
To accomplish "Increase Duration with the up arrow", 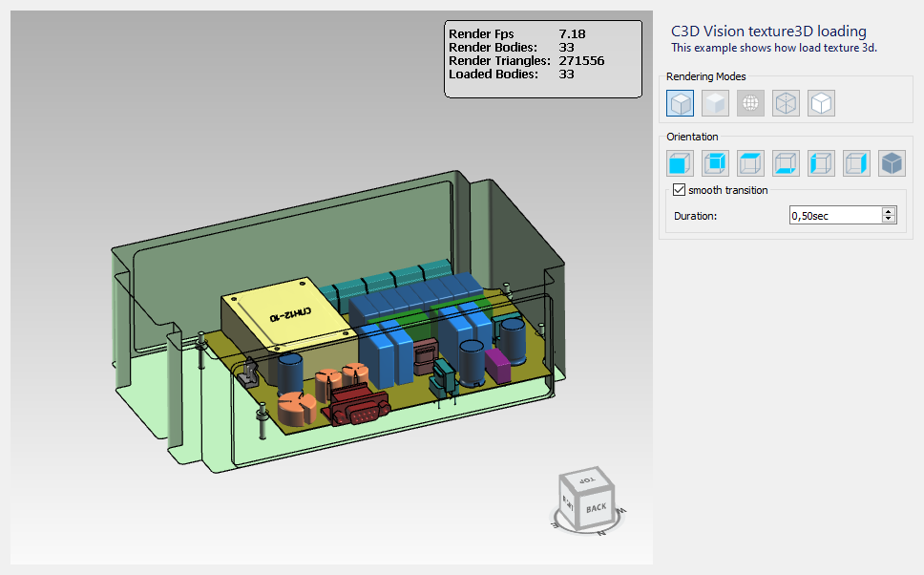I will pyautogui.click(x=889, y=211).
